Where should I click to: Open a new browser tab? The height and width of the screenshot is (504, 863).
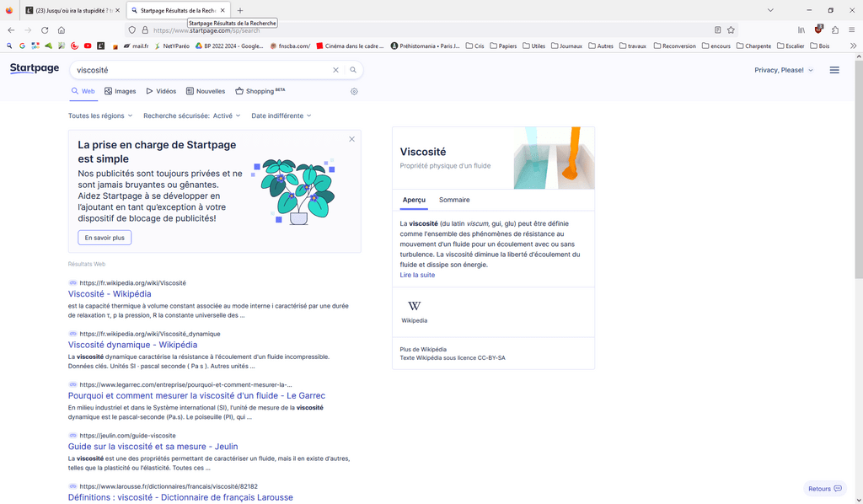coord(240,10)
